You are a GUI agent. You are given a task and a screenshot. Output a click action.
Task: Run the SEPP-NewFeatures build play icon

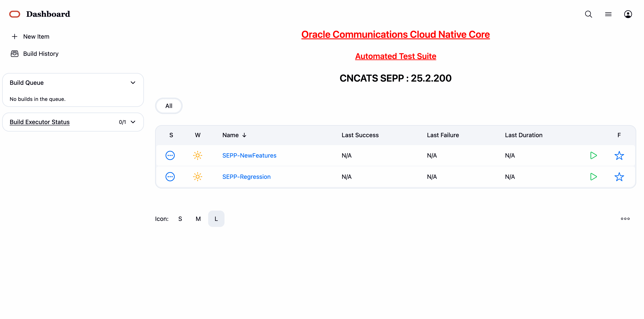coord(593,155)
